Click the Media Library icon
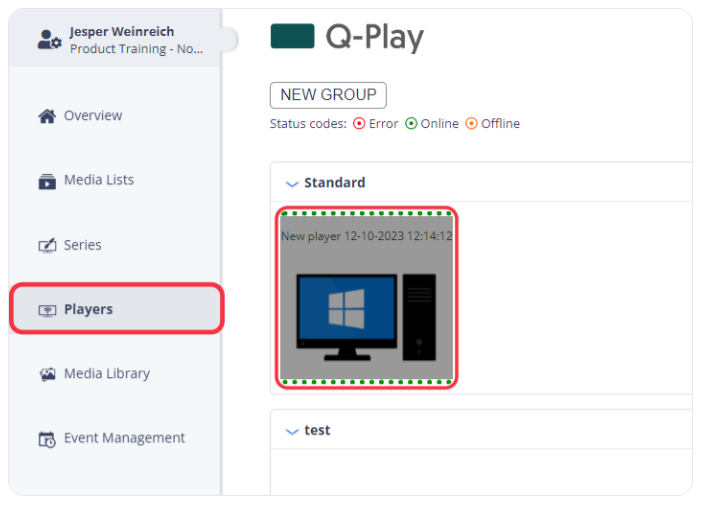The height and width of the screenshot is (510, 708). (x=47, y=374)
